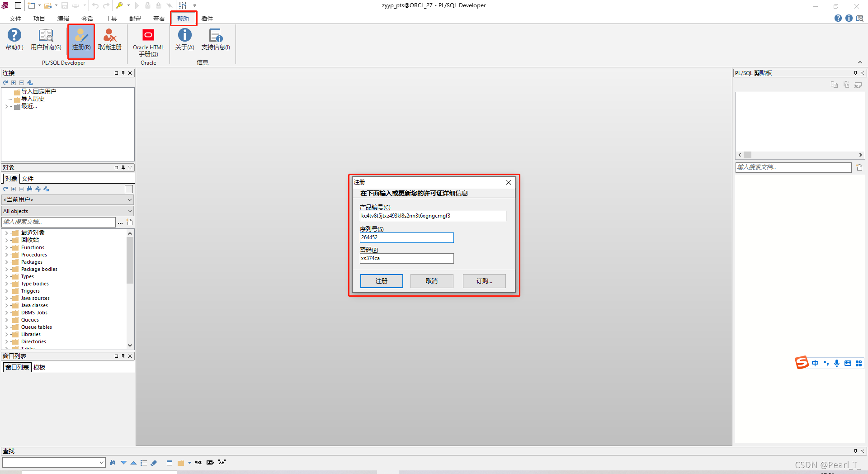868x474 pixels.
Task: Click the find-next down arrow in 查找 bar
Action: tap(123, 463)
